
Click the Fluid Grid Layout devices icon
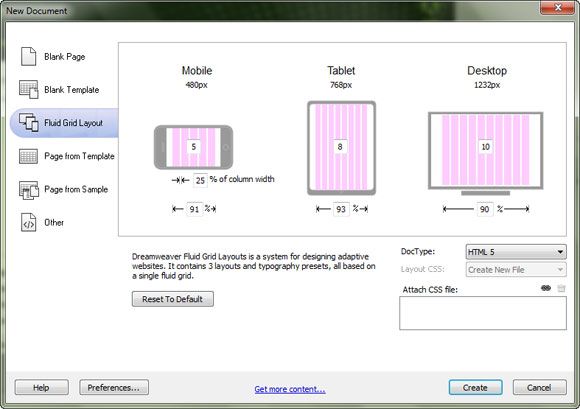tap(28, 122)
